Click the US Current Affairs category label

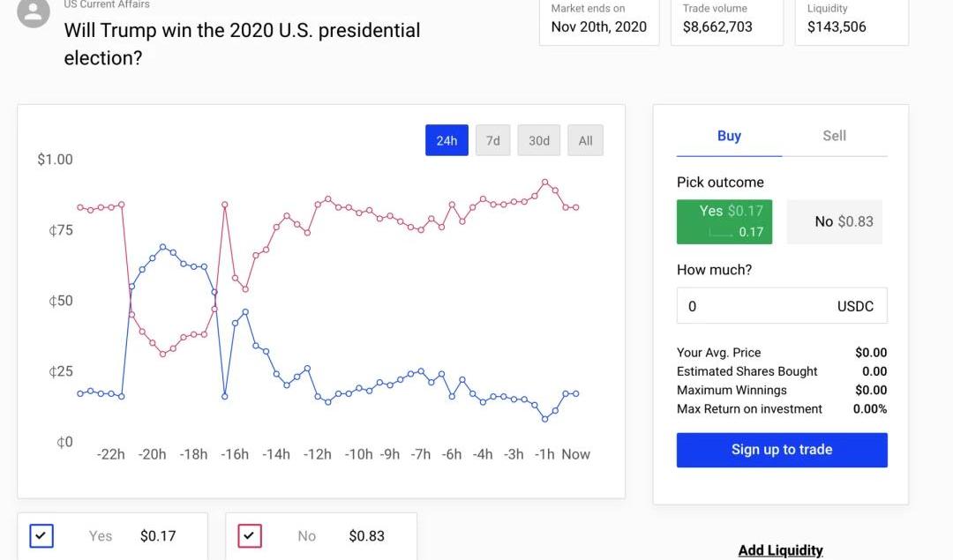[x=107, y=4]
